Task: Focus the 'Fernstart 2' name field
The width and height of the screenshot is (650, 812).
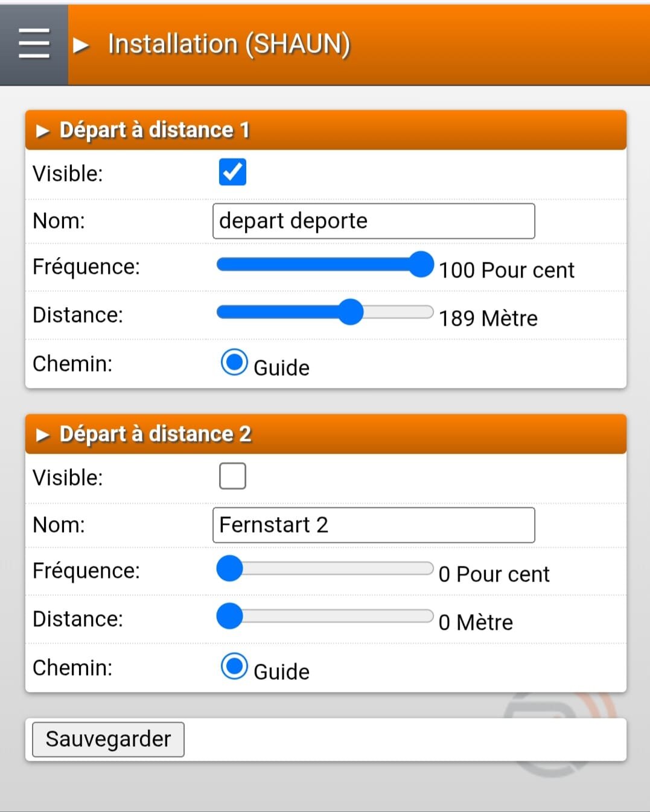Action: click(x=373, y=525)
